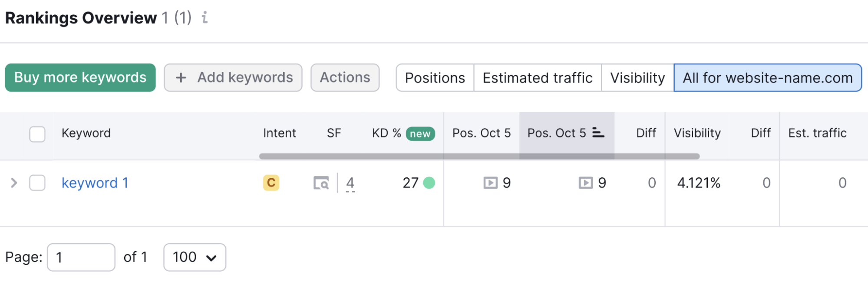Expand the row for keyword 1
868x283 pixels.
click(13, 183)
